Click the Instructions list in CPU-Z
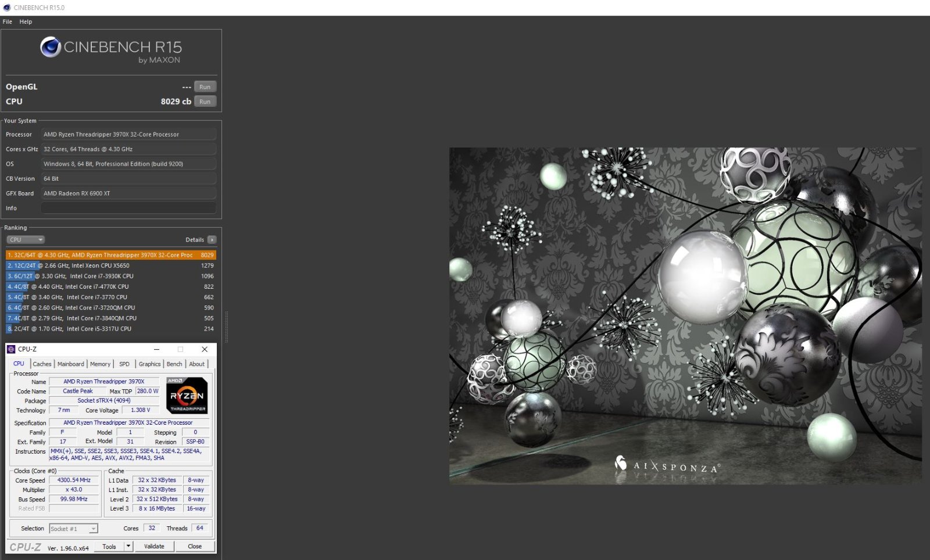The image size is (930, 560). (129, 454)
